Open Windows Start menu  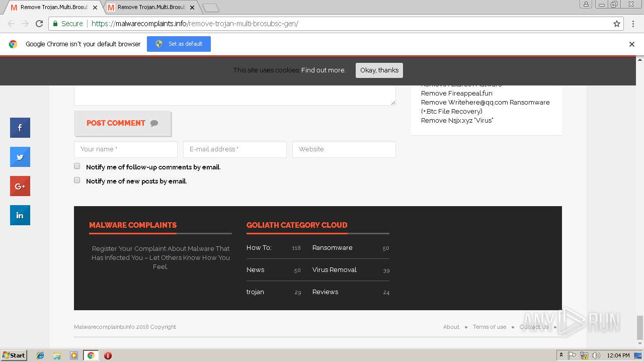14,355
